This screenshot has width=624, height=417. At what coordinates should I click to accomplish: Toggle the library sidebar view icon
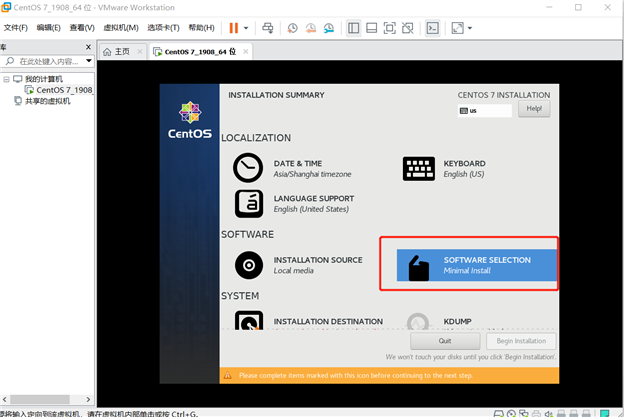pos(353,28)
